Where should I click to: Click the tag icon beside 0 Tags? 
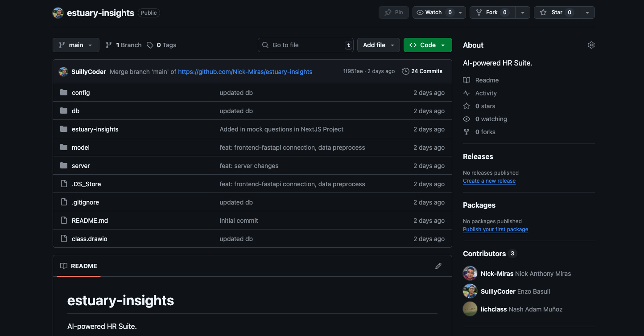coord(150,45)
